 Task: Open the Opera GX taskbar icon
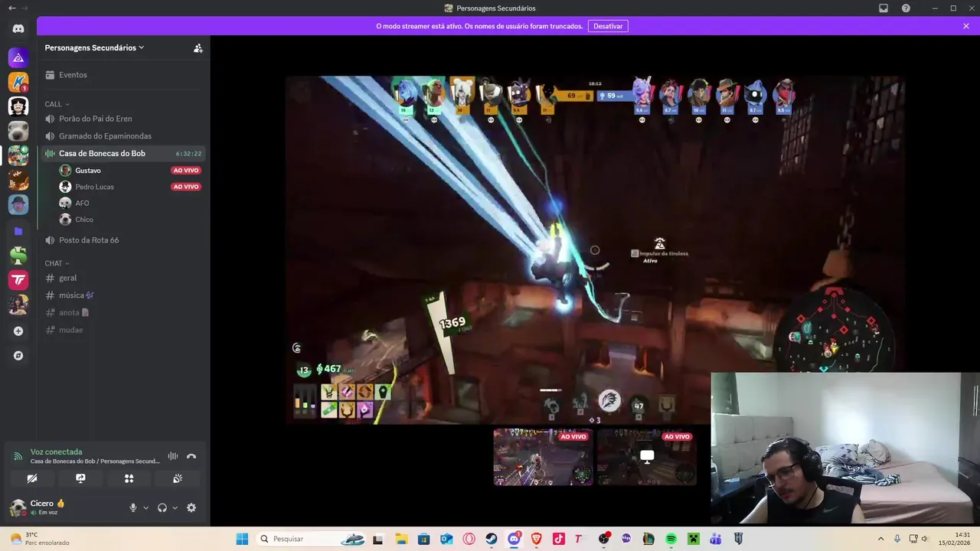(x=469, y=539)
